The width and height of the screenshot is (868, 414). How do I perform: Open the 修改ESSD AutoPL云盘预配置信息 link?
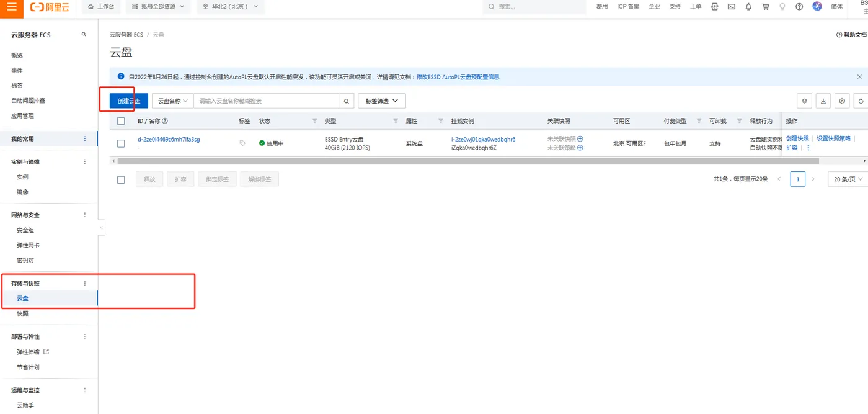[x=458, y=77]
